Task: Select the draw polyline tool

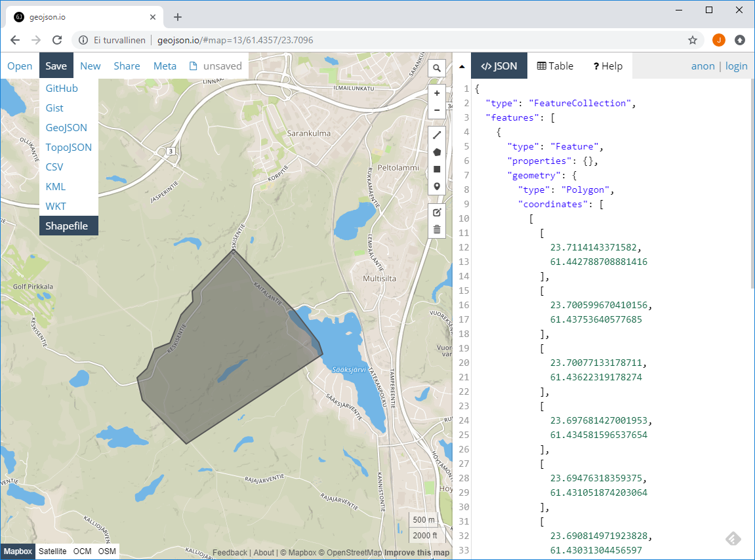Action: pos(437,135)
